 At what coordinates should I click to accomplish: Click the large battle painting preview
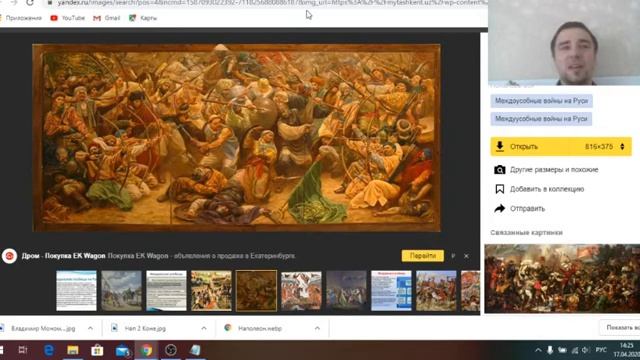click(236, 138)
